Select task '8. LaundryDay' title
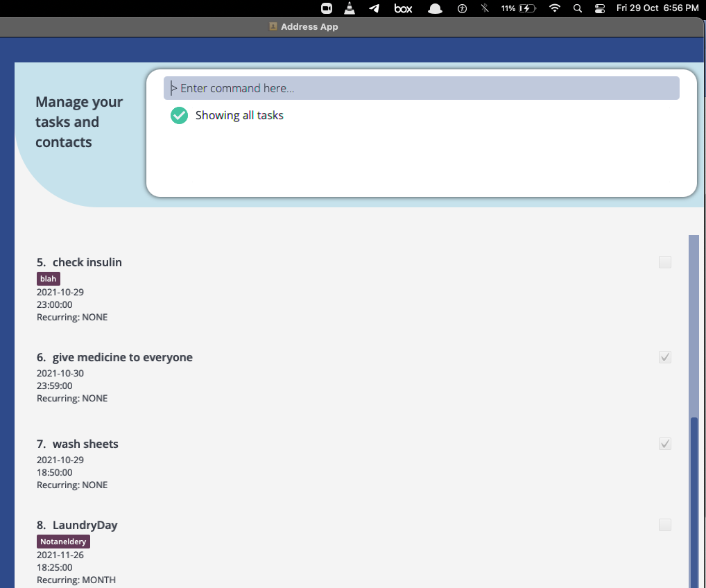This screenshot has width=706, height=588. click(77, 526)
